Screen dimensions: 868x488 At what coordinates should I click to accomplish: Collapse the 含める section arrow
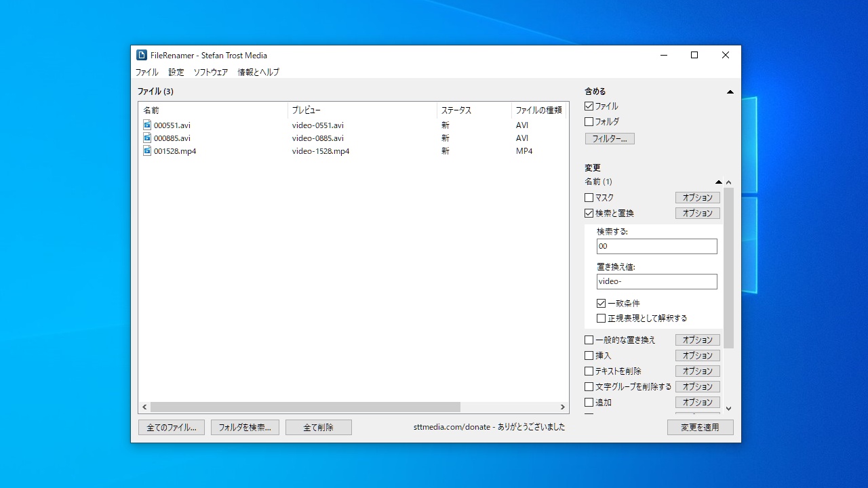click(x=730, y=91)
